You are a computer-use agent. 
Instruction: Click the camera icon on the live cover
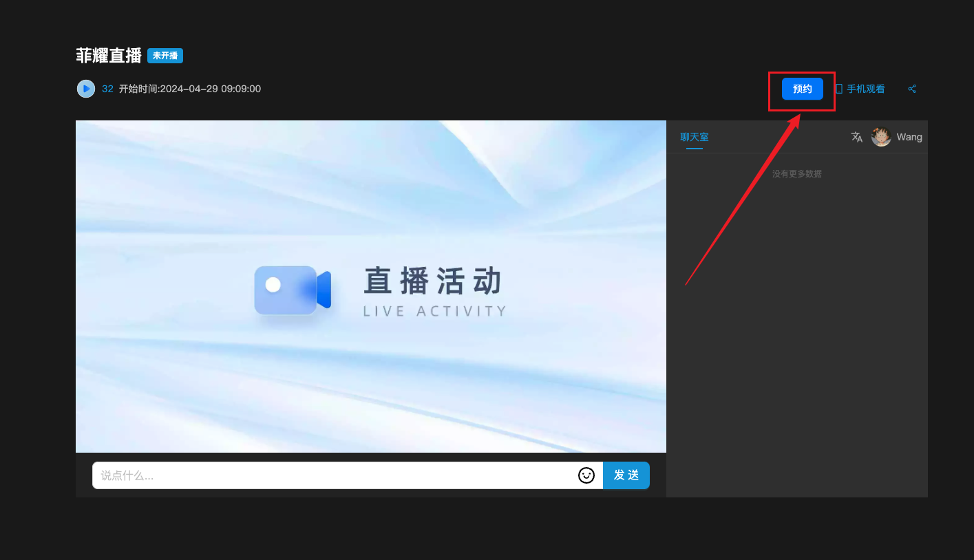pos(293,290)
